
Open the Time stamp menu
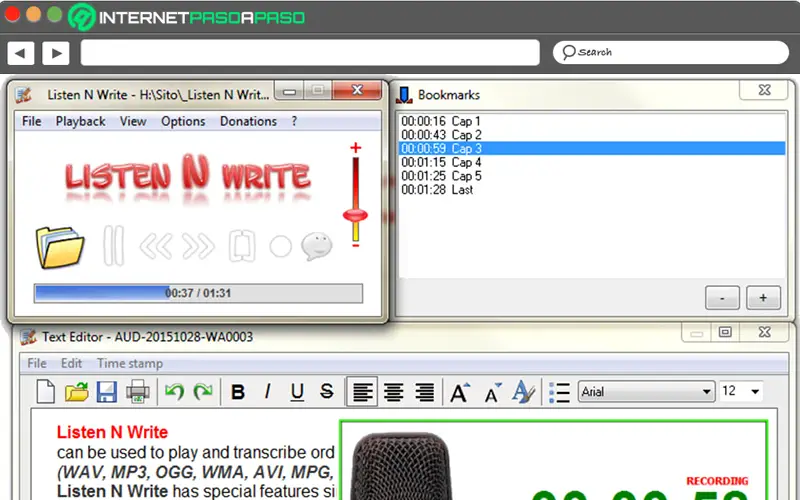[130, 363]
